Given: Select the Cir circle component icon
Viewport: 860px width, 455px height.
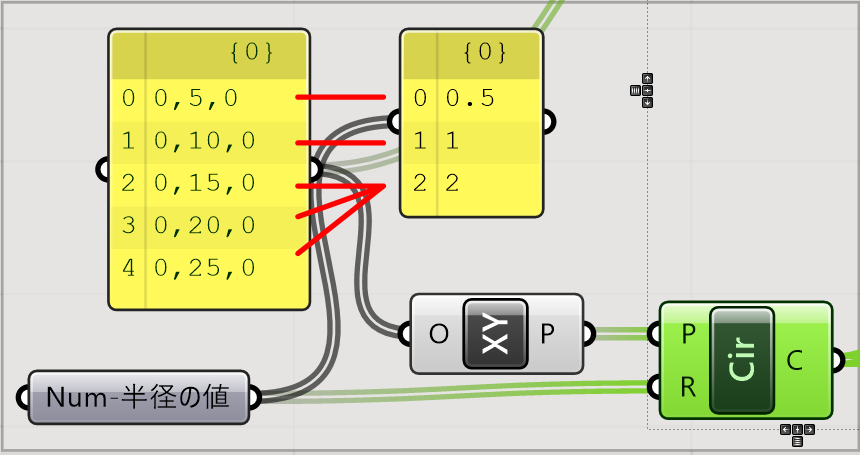Looking at the screenshot, I should (741, 360).
